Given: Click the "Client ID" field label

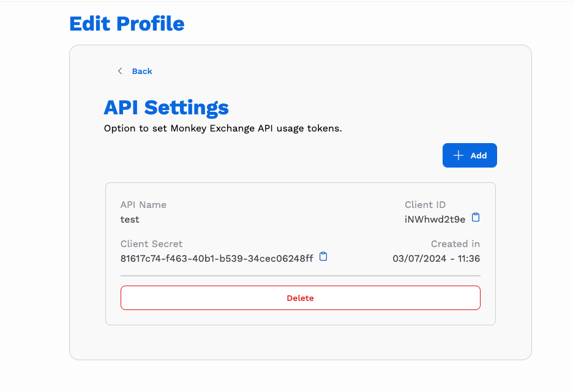Looking at the screenshot, I should click(425, 204).
